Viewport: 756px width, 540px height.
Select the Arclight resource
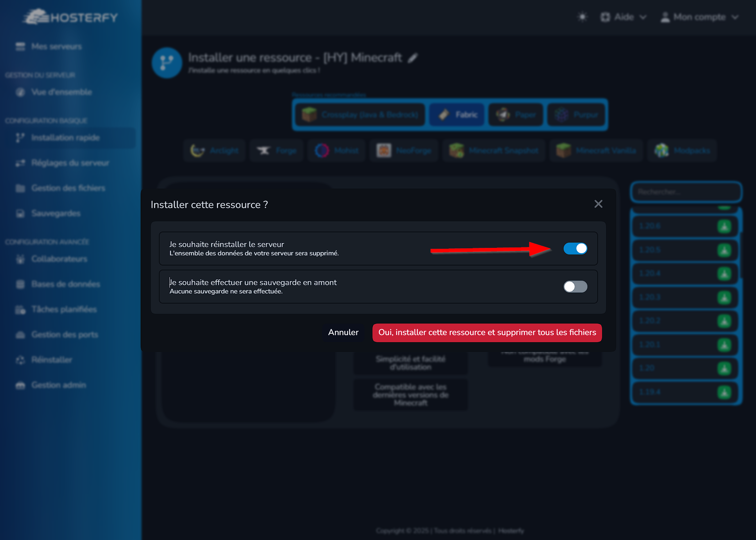click(215, 150)
